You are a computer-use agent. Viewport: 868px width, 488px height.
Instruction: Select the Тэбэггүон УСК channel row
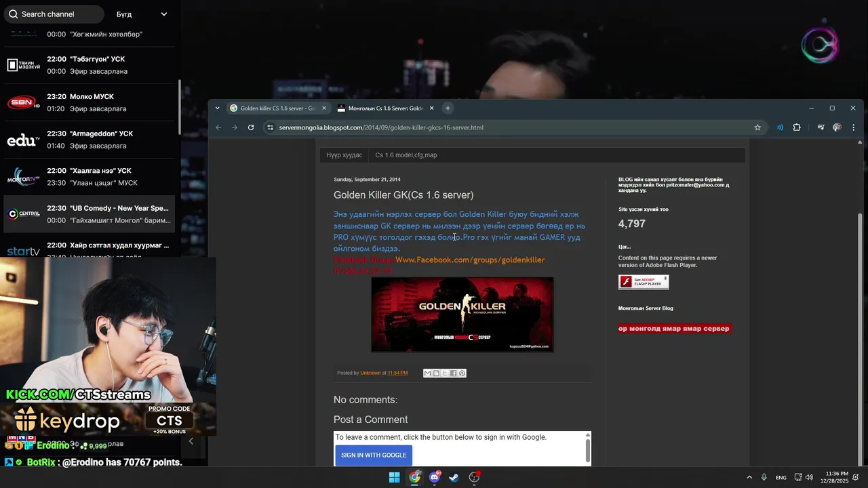point(90,65)
